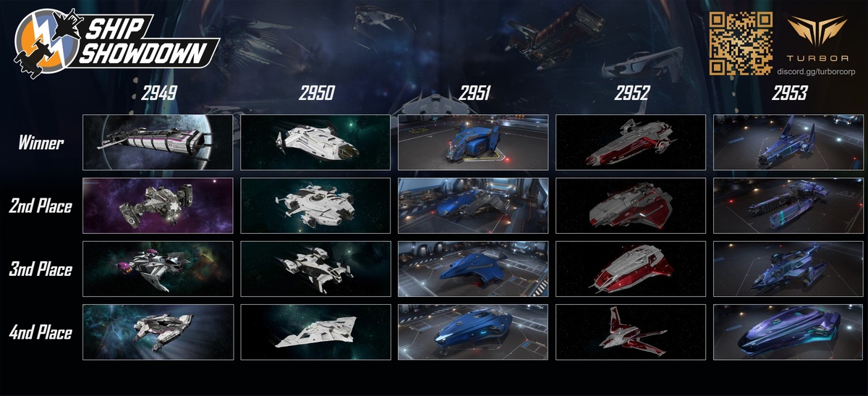This screenshot has width=868, height=396.
Task: Select the 2949 winner ship thumbnail
Action: tap(158, 142)
